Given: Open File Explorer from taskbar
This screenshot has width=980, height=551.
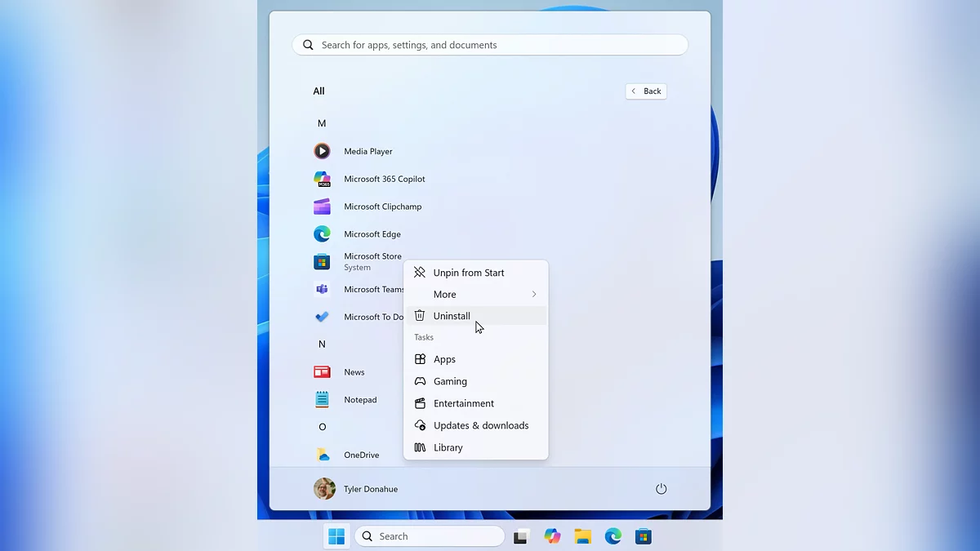Looking at the screenshot, I should pyautogui.click(x=582, y=536).
